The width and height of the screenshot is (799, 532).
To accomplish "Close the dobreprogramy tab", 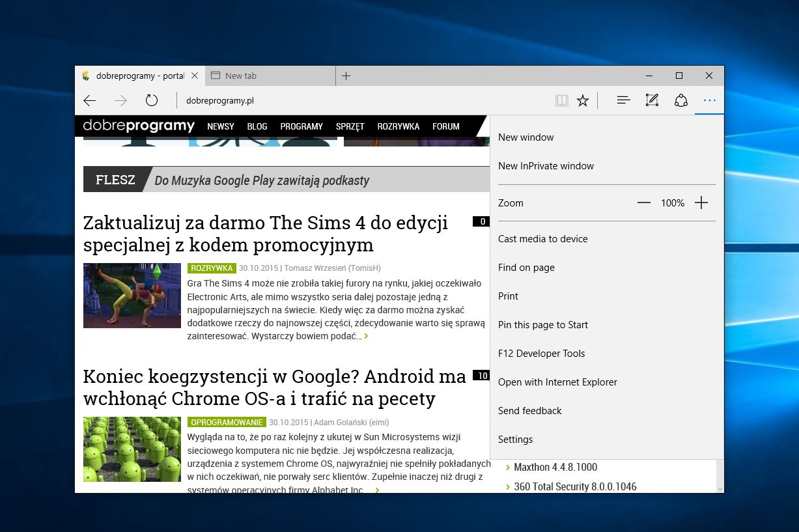I will click(195, 76).
